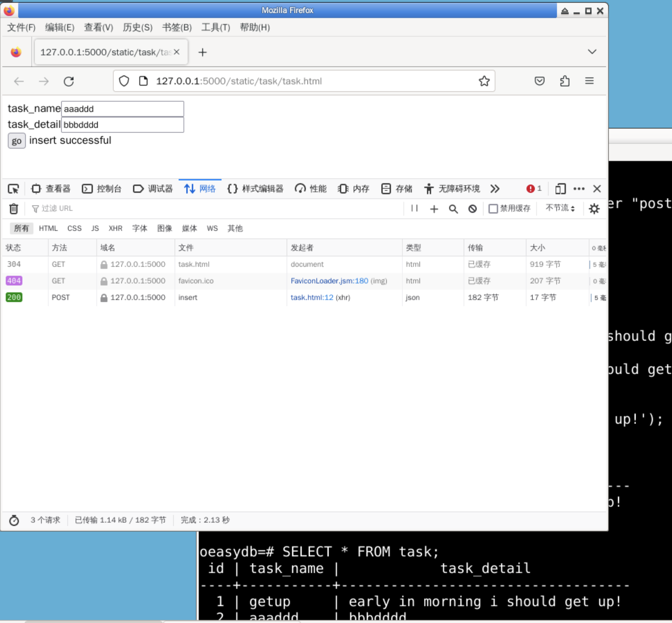Filter requests by HTML
The width and height of the screenshot is (672, 623).
click(x=48, y=229)
